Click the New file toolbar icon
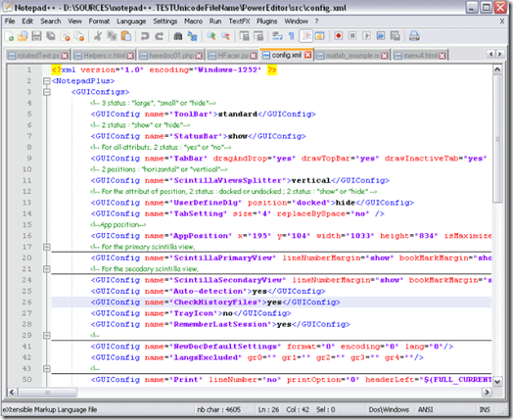 [x=10, y=36]
